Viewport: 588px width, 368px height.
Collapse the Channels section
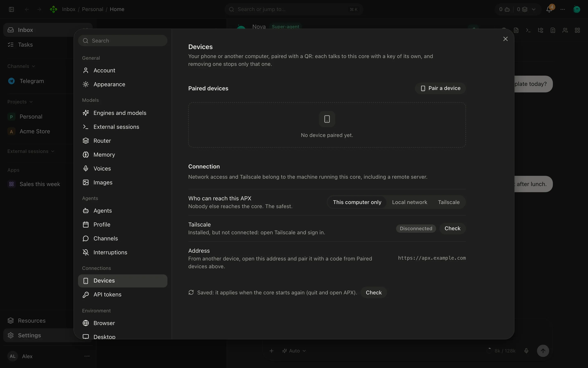tap(21, 66)
